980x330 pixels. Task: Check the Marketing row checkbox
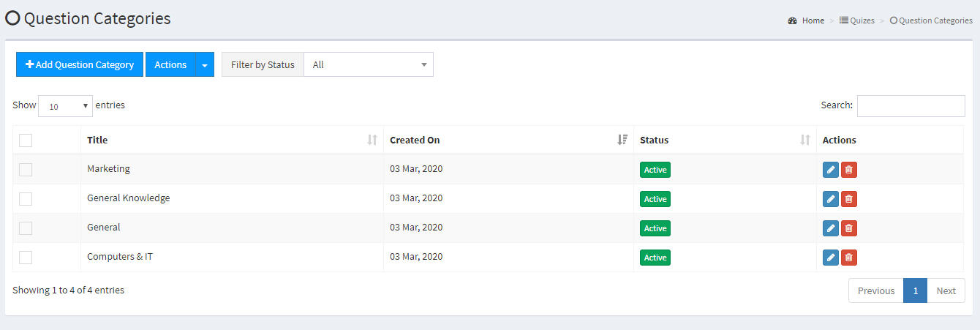coord(26,170)
